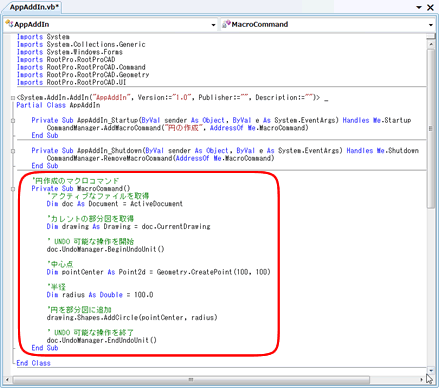Viewport: 439px width, 388px height.
Task: Collapse the AppAddIn class attribute region
Action: 13,98
